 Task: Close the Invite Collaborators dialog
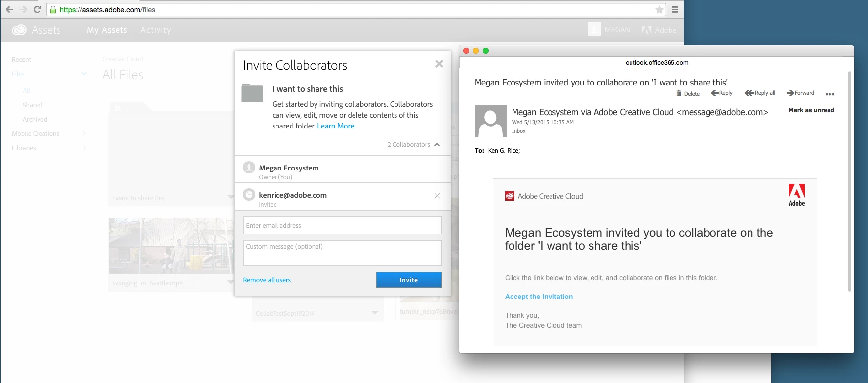pos(439,64)
